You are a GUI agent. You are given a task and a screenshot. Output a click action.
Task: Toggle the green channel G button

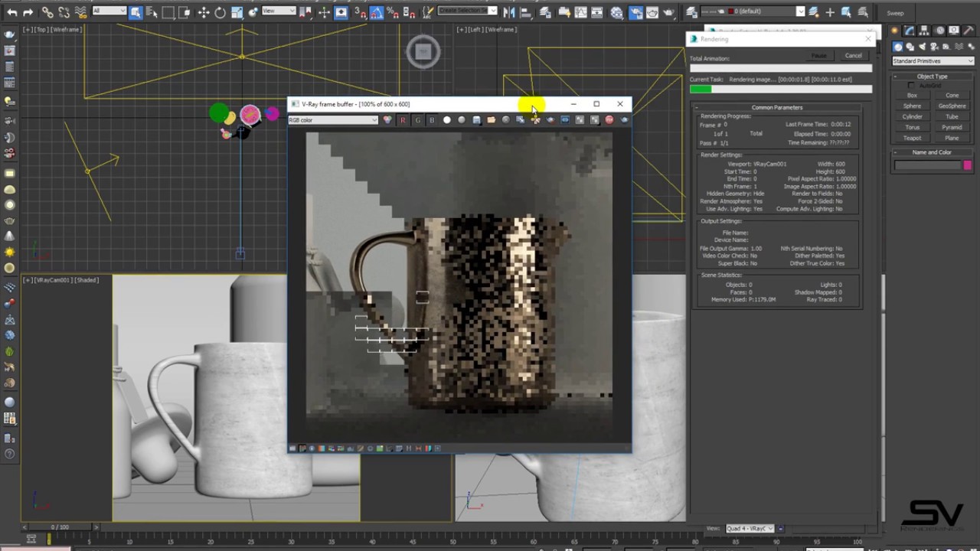[x=417, y=120]
